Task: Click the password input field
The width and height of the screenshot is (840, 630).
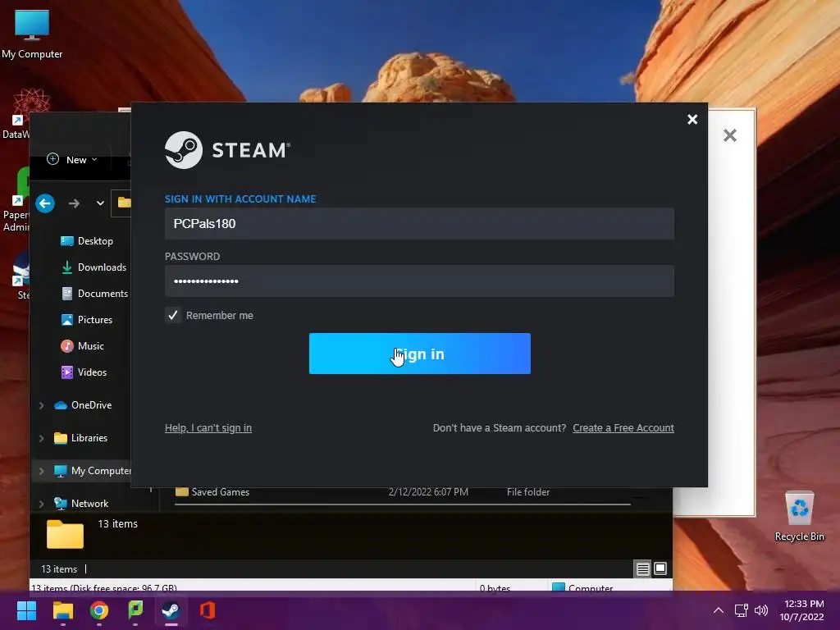Action: [x=419, y=281]
